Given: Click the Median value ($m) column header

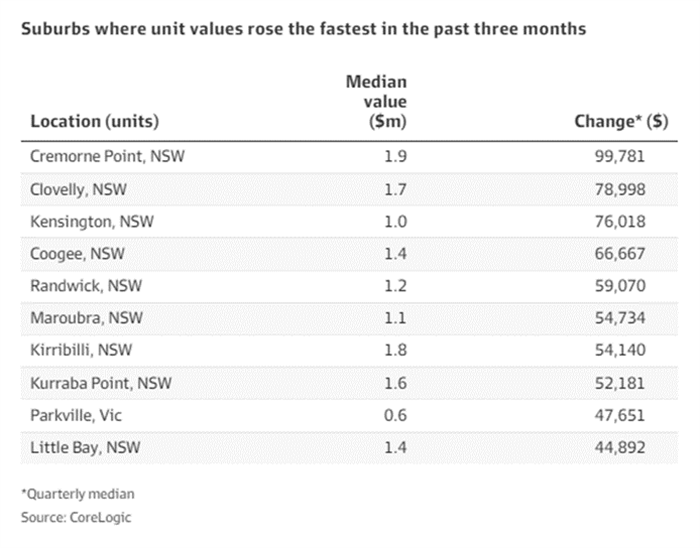Looking at the screenshot, I should pos(376,101).
